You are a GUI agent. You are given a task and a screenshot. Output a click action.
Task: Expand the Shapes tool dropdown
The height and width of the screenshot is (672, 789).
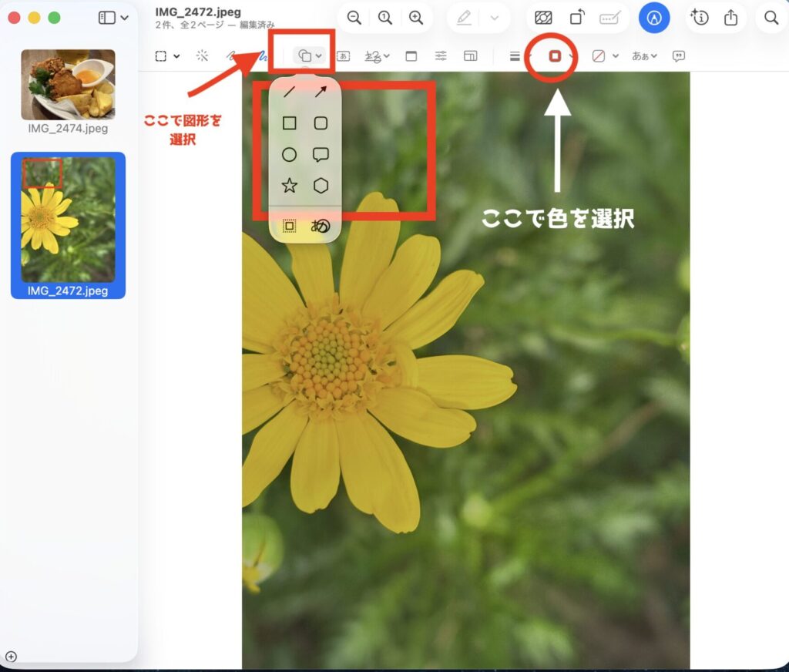point(310,55)
